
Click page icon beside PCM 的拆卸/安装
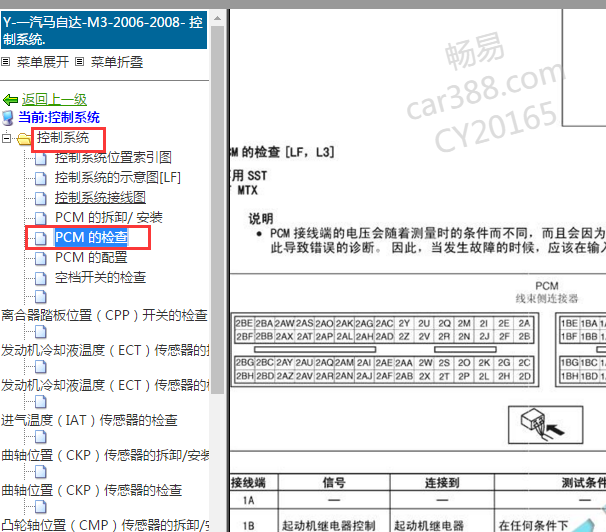pos(41,219)
